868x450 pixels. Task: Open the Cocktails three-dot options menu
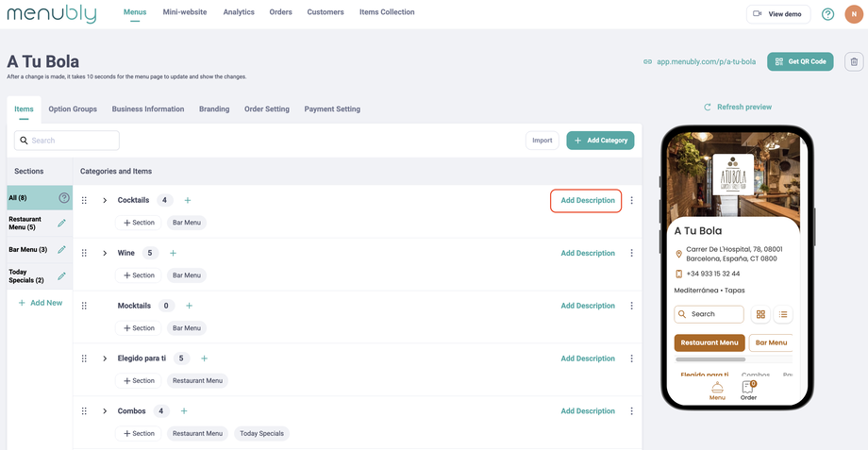631,200
